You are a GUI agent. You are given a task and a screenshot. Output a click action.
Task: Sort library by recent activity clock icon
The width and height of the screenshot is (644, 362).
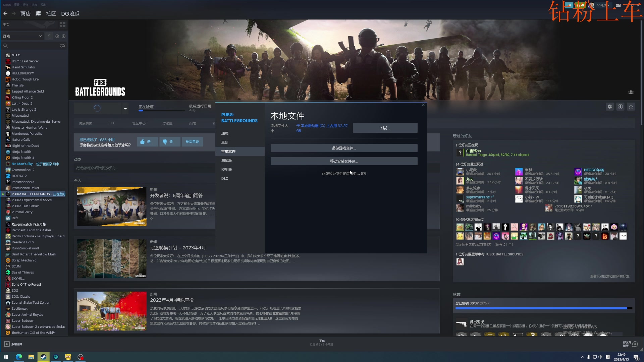coord(57,36)
